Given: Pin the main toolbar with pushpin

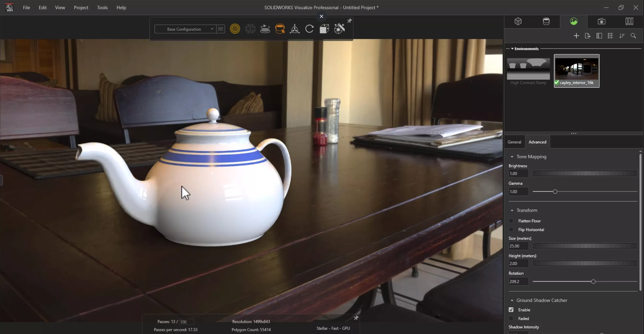Looking at the screenshot, I should (x=349, y=21).
